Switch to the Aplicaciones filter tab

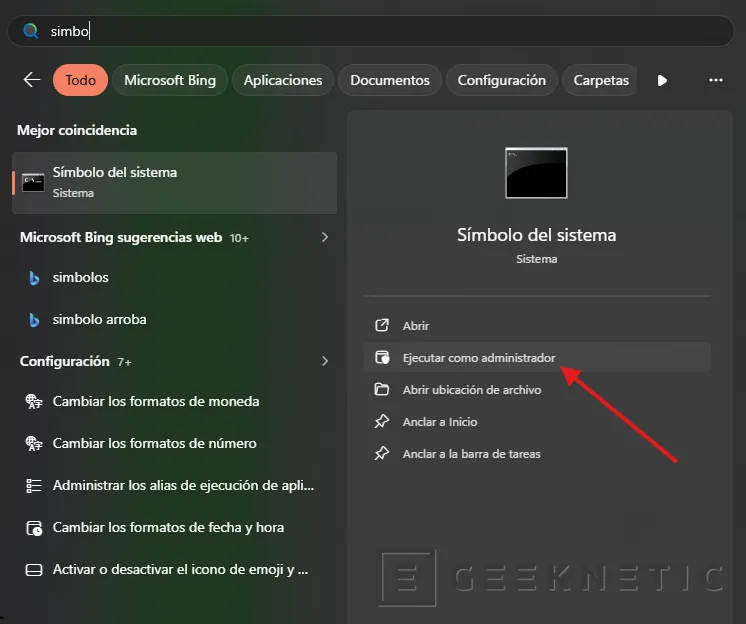click(x=283, y=80)
